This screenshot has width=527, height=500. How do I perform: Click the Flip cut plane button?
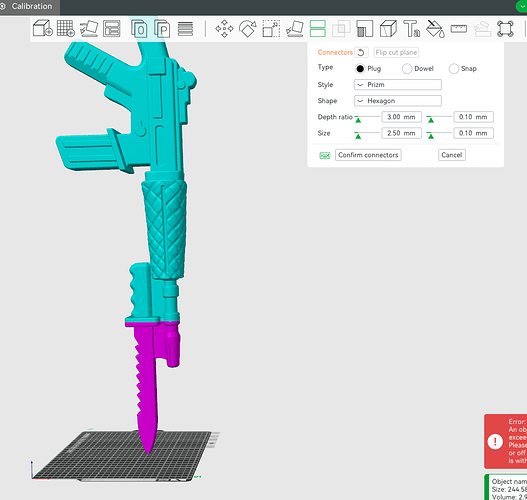396,52
